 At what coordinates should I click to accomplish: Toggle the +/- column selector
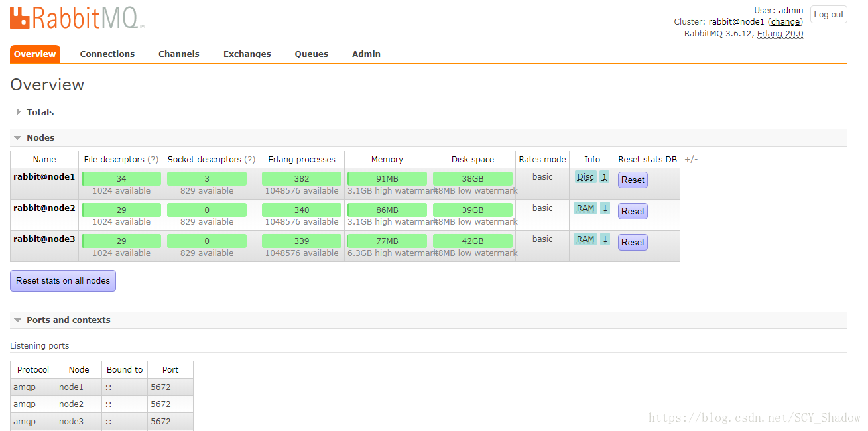[x=691, y=160]
